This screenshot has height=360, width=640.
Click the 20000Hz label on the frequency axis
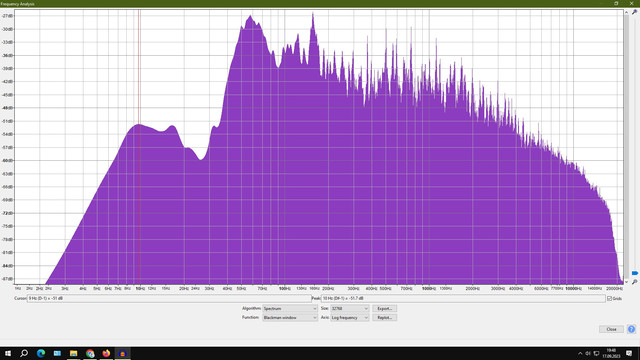click(615, 289)
